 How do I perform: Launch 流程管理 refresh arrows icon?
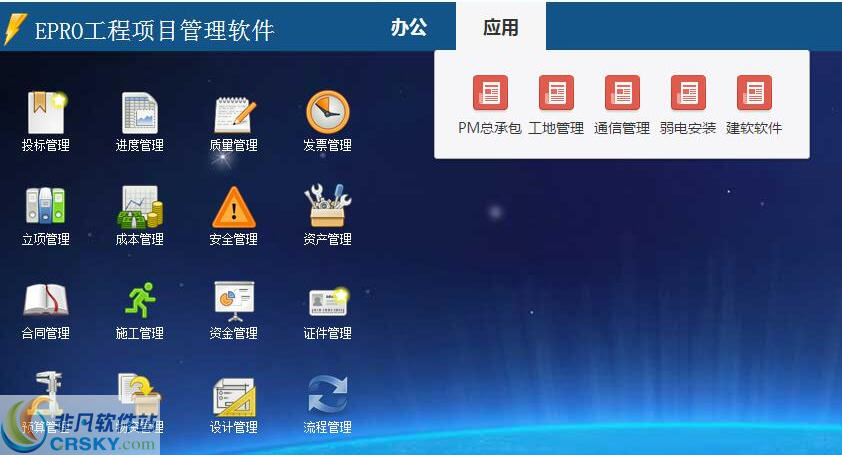click(328, 394)
